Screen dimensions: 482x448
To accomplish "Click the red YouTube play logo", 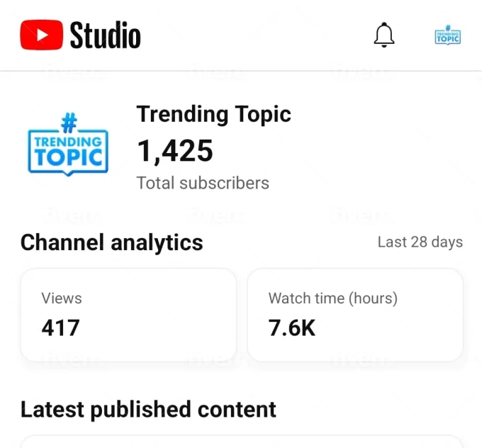I will (41, 35).
